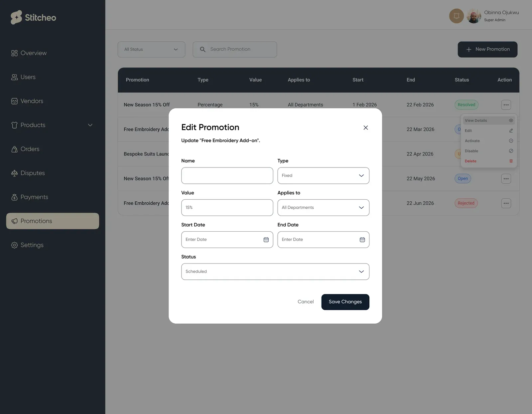Choose View Details in context menu

(x=489, y=121)
